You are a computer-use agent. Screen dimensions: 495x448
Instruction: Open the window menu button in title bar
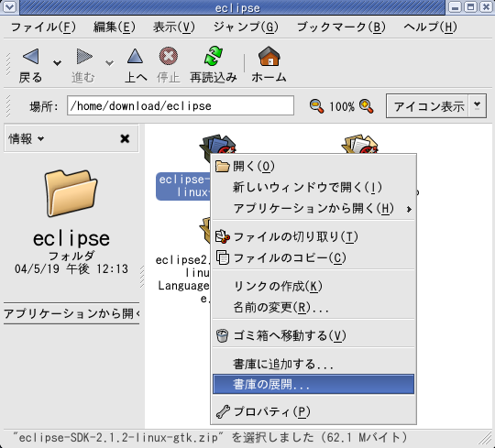[9, 6]
